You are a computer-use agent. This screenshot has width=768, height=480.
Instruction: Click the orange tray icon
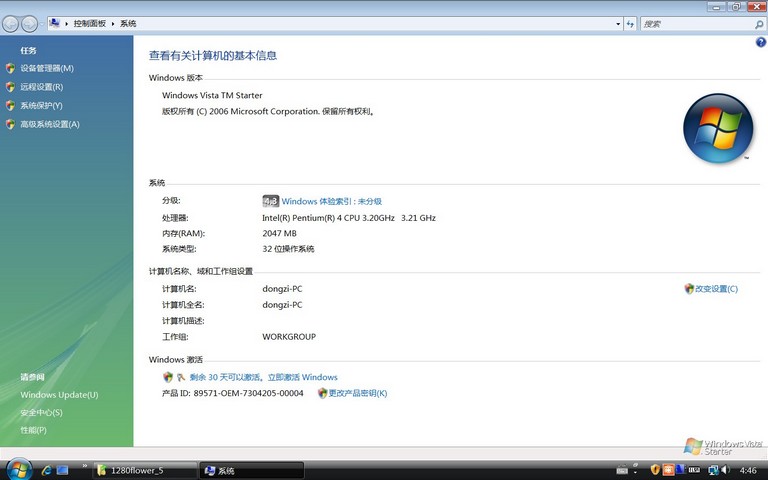click(x=668, y=470)
